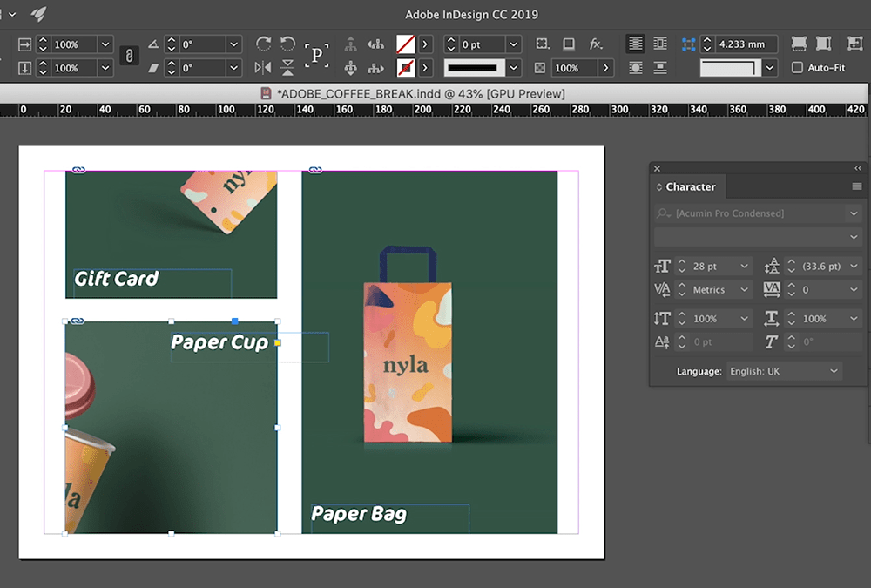The image size is (871, 588).
Task: Expand the font size 28 pt dropdown
Action: (745, 267)
